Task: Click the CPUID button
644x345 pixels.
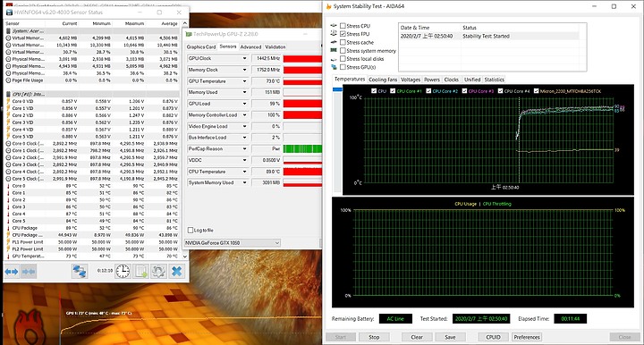Action: point(493,337)
